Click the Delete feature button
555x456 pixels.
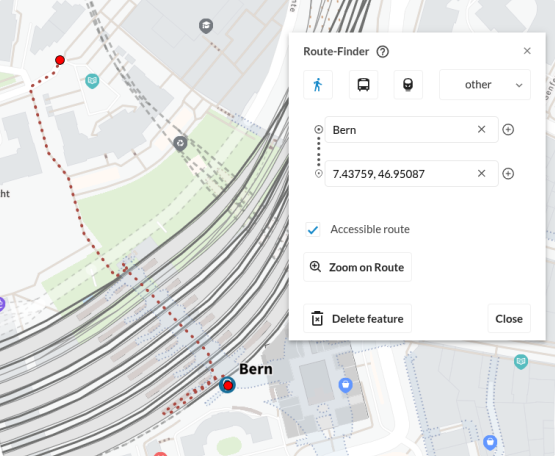(x=357, y=319)
